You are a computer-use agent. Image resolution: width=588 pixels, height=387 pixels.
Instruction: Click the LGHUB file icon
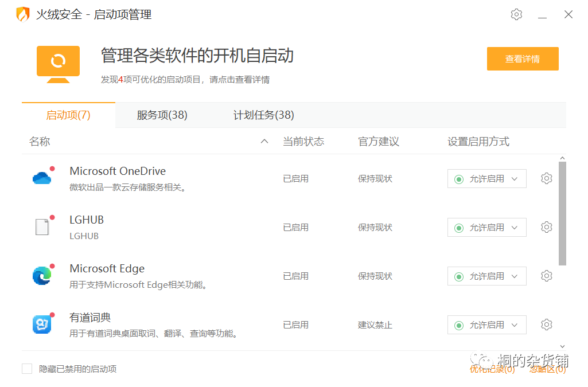point(42,227)
